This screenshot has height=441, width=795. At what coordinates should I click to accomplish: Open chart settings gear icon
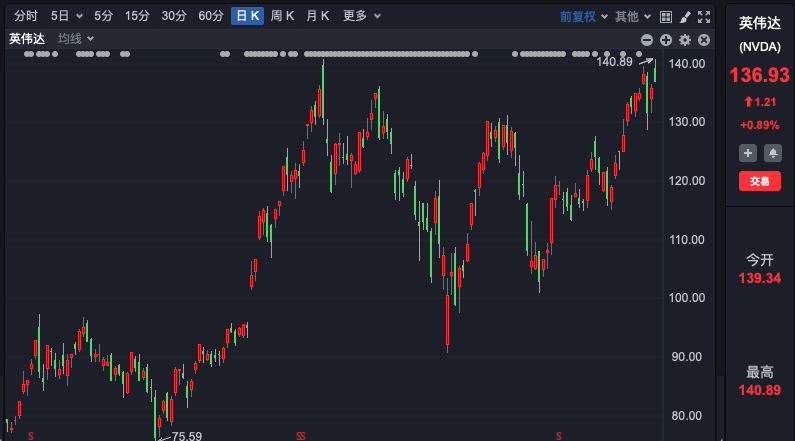click(685, 39)
